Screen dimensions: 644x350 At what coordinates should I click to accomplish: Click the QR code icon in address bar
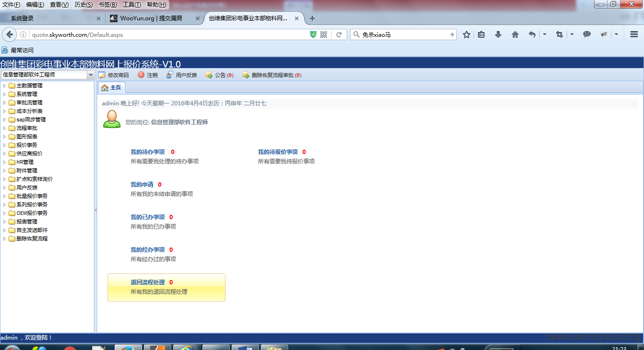324,34
